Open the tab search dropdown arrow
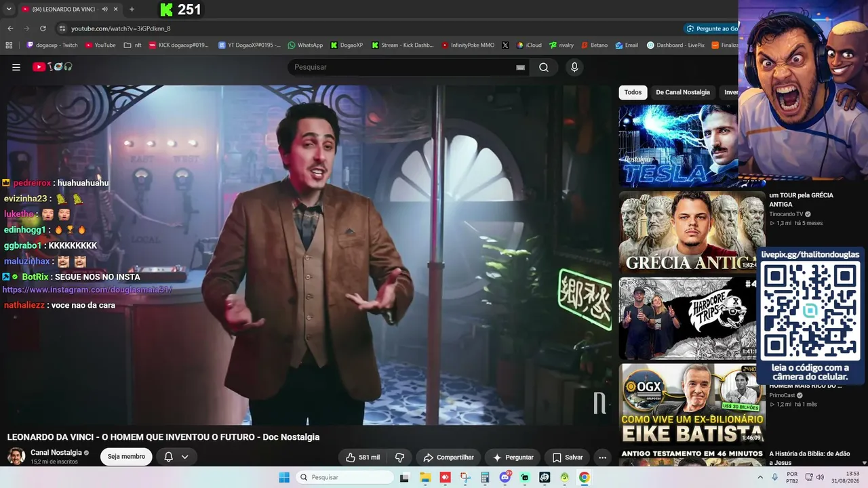This screenshot has height=488, width=868. (x=9, y=9)
